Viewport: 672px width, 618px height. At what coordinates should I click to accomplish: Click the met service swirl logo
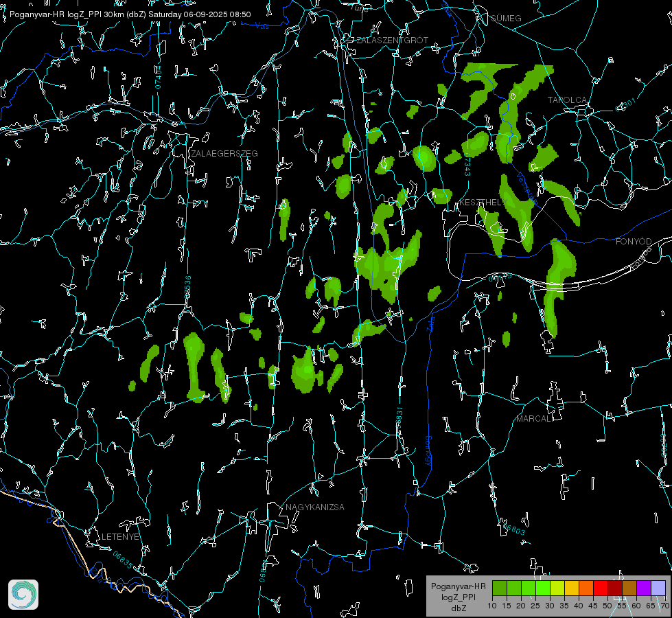(x=23, y=595)
